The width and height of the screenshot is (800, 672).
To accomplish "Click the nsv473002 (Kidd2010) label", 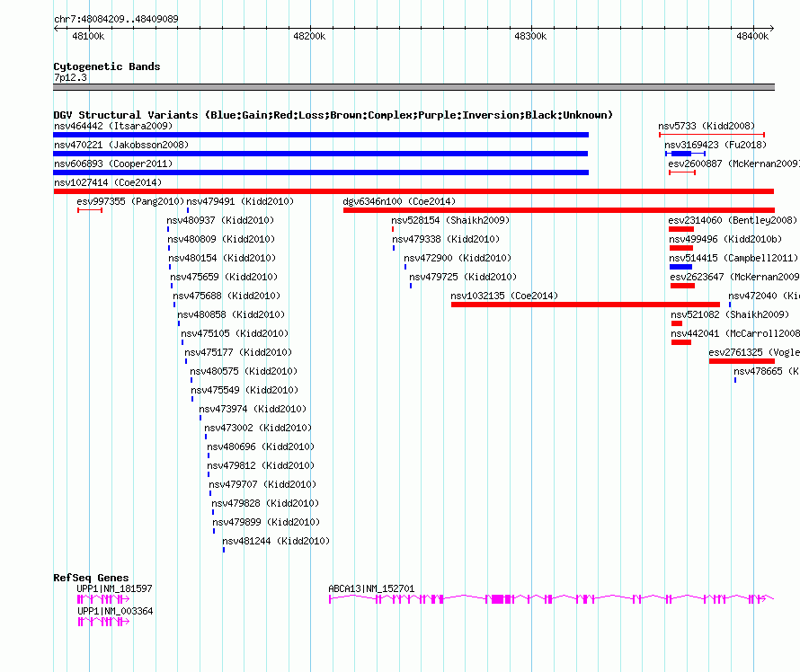I will point(258,428).
